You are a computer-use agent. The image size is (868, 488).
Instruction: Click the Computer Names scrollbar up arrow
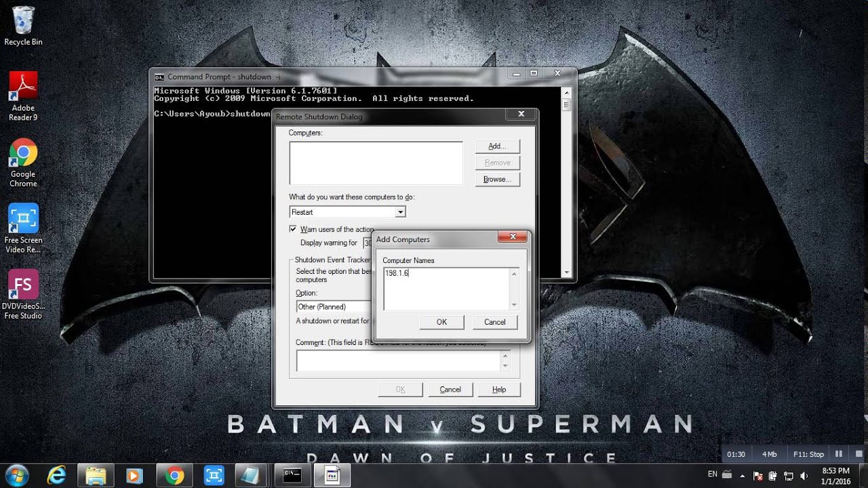tap(514, 273)
